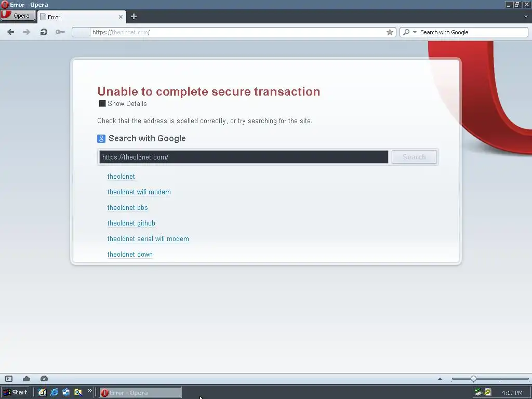Reload the page with the refresh icon
The height and width of the screenshot is (399, 532).
click(x=44, y=32)
